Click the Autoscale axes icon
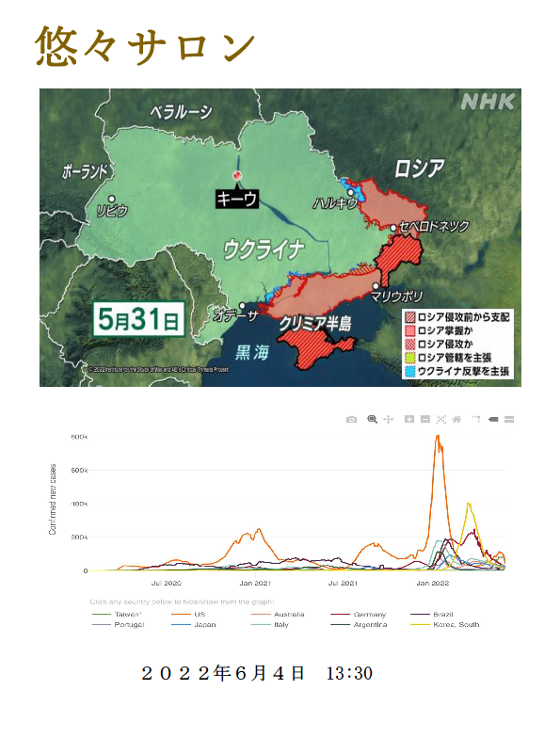This screenshot has width=560, height=738. [x=440, y=419]
